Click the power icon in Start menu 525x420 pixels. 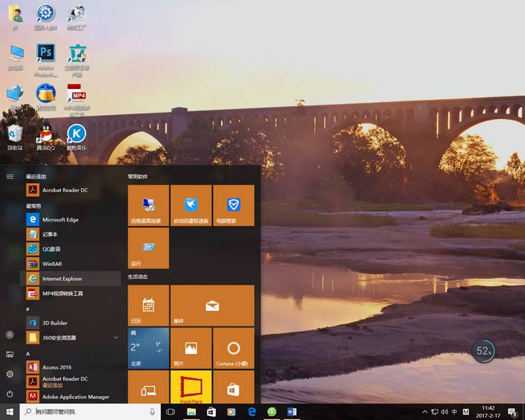(10, 394)
